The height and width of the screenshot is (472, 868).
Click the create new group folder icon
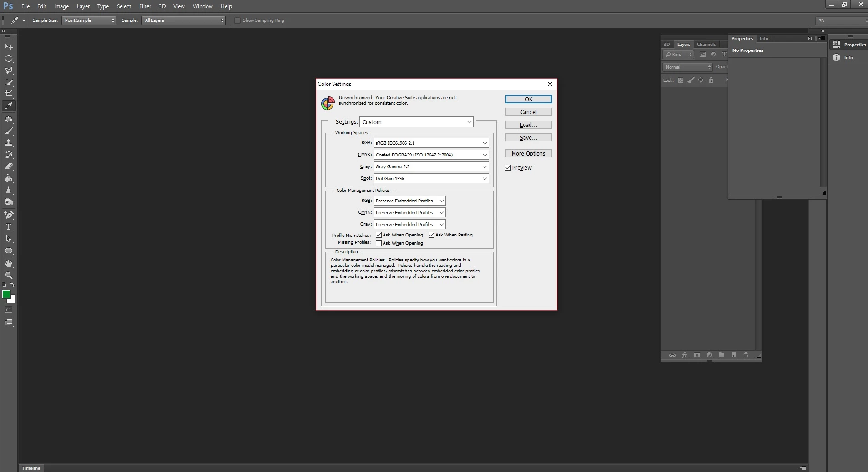(722, 355)
